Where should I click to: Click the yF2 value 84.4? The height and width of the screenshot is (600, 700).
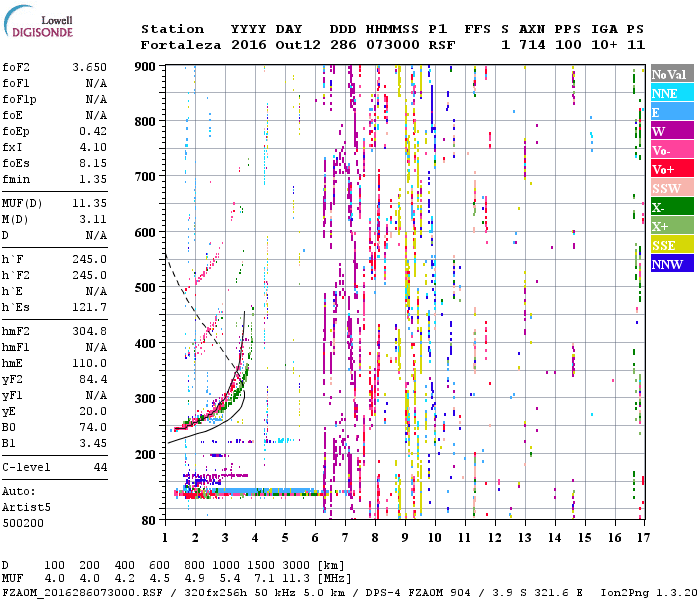coord(93,379)
